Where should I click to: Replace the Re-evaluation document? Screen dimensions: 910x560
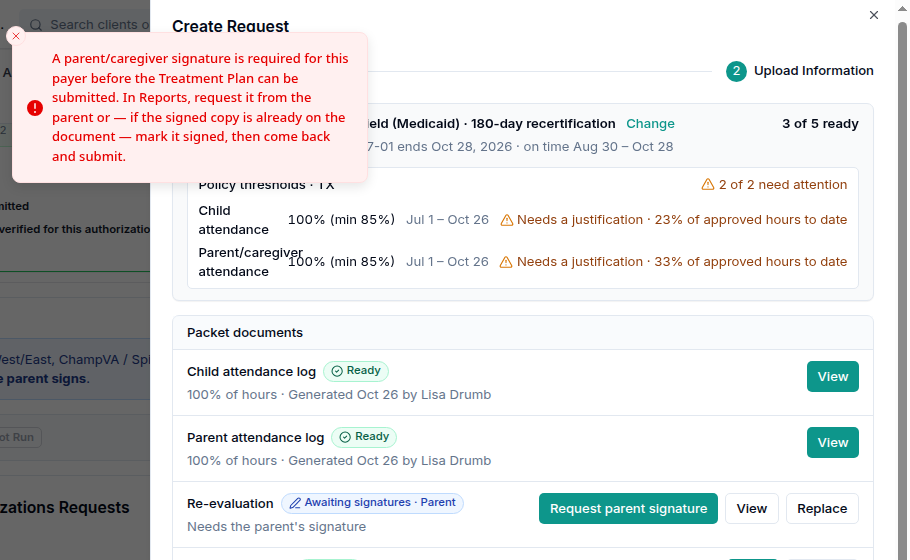pos(822,508)
